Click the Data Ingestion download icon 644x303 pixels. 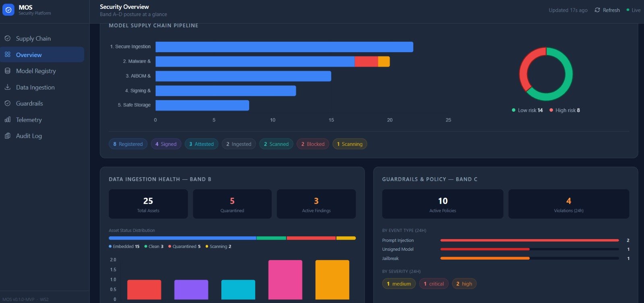click(x=7, y=87)
